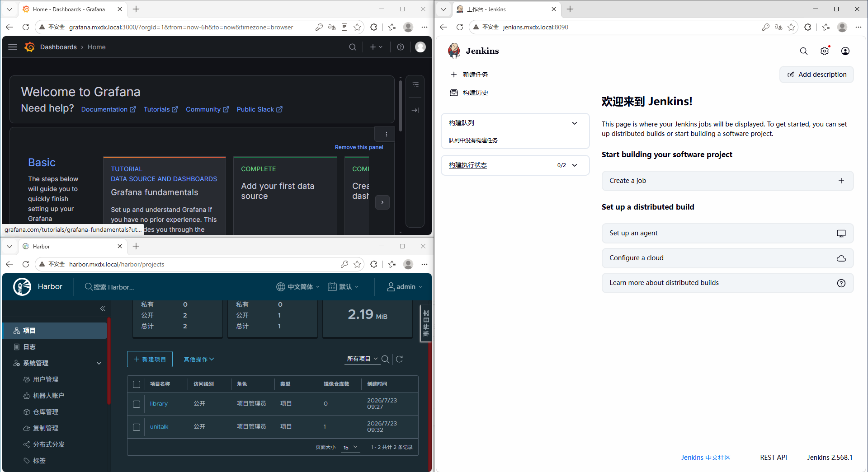Viewport: 868px width, 472px height.
Task: Reload the Jenkins browser page
Action: [x=460, y=27]
